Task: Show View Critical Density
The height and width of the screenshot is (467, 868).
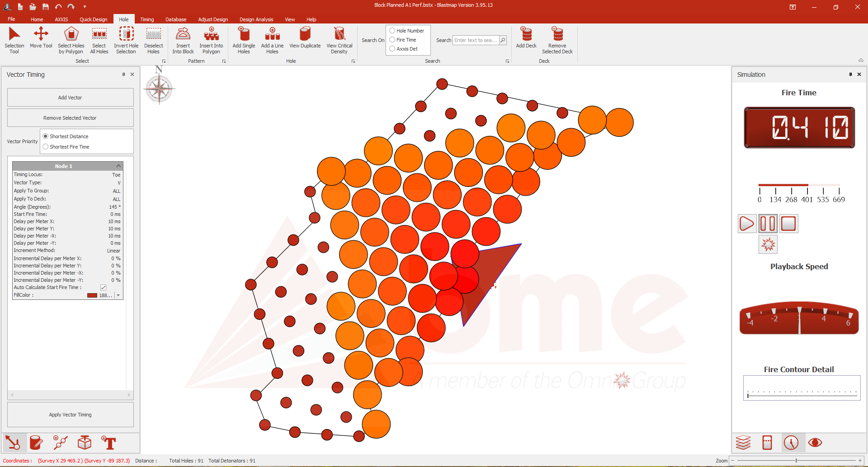Action: [339, 40]
